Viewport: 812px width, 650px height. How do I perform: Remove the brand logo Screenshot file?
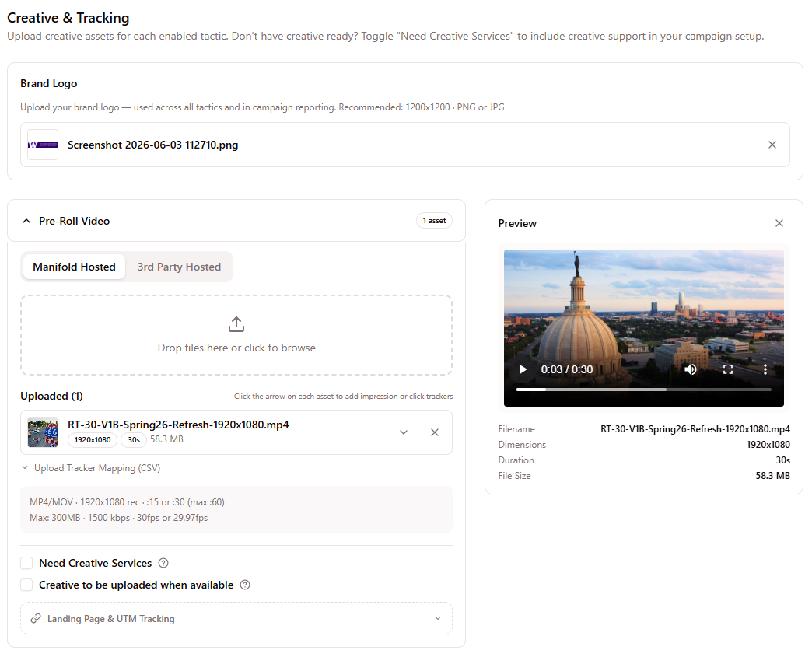coord(772,145)
